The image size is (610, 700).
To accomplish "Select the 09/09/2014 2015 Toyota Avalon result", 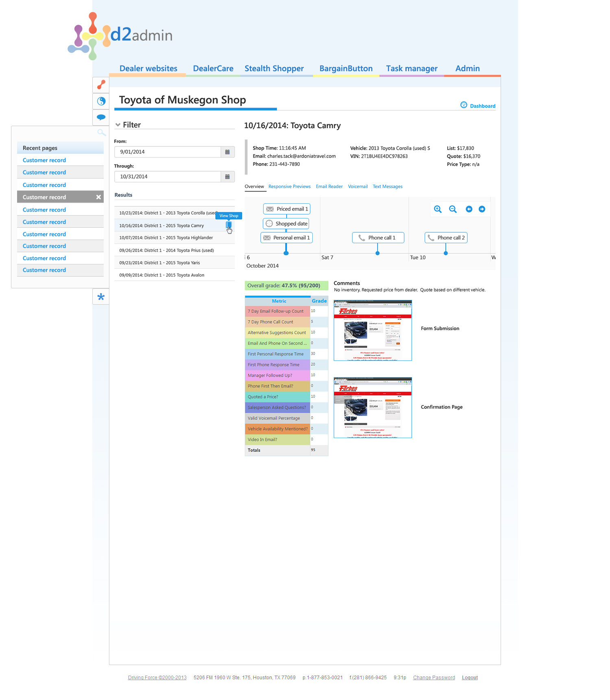I will [x=174, y=275].
